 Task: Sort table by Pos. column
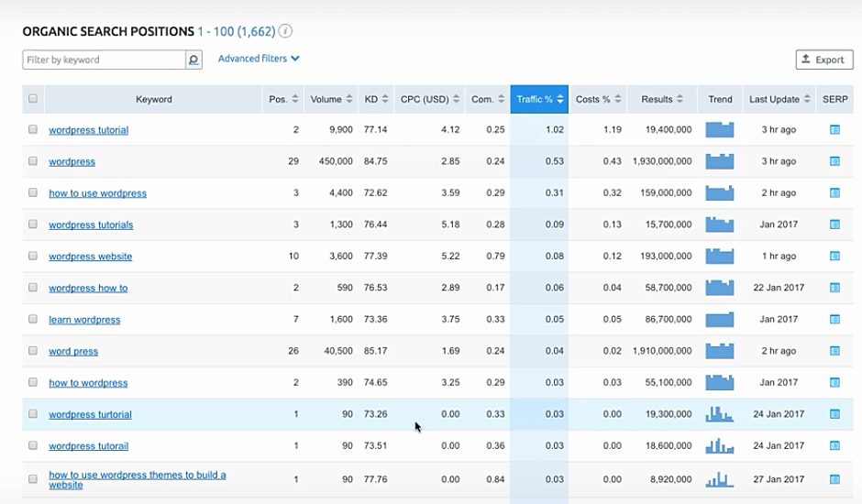pos(283,99)
